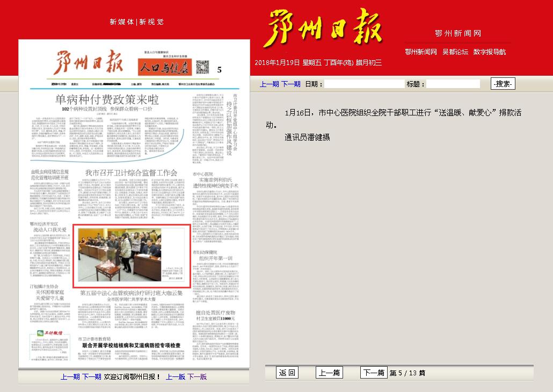Click the 卫计微信 WeChat icon

[41, 333]
